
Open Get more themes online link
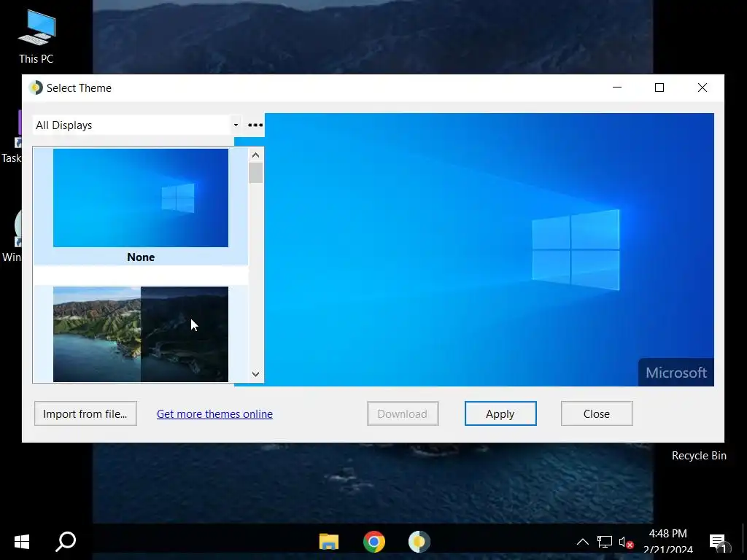point(215,414)
